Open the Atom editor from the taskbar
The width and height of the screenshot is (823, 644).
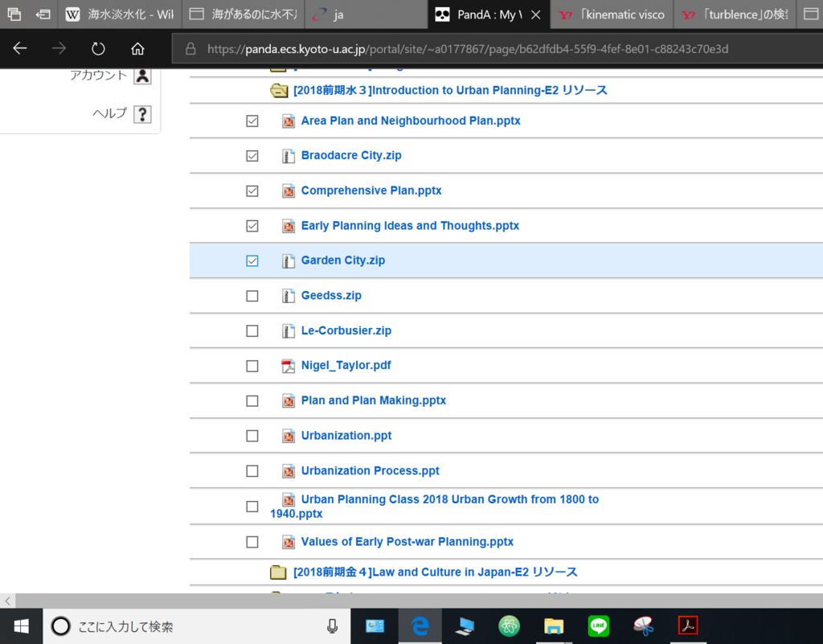(x=509, y=626)
